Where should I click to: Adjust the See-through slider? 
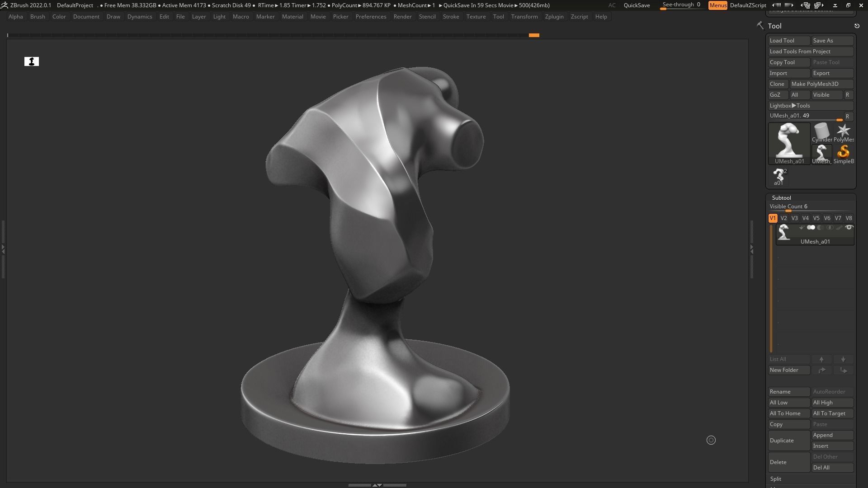[681, 5]
